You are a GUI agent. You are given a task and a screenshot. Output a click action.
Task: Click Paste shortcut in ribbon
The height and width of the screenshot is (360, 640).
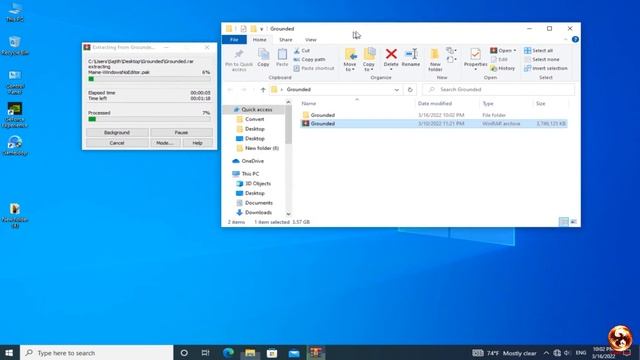pyautogui.click(x=314, y=68)
